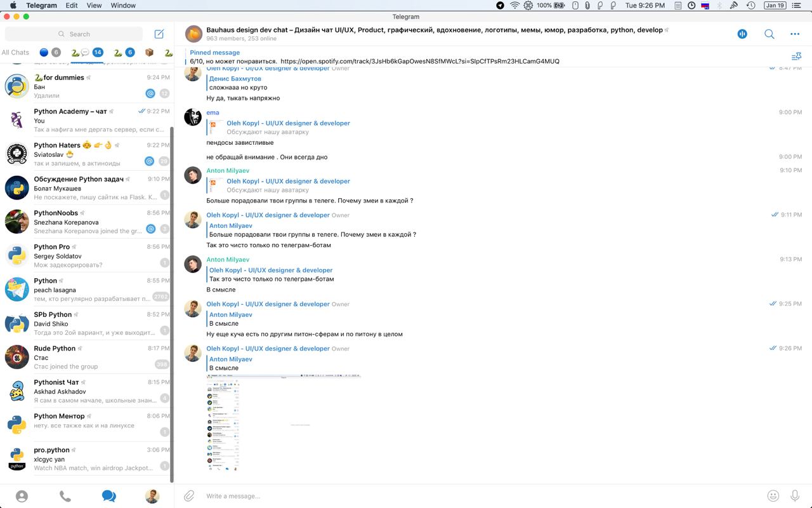Open the Python Academy – чат conversation

[x=87, y=120]
